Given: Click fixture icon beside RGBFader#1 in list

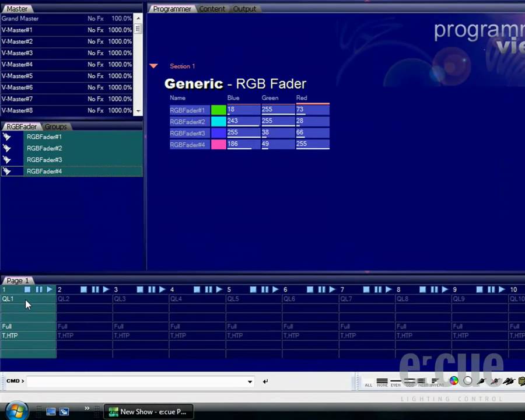Looking at the screenshot, I should [6, 136].
